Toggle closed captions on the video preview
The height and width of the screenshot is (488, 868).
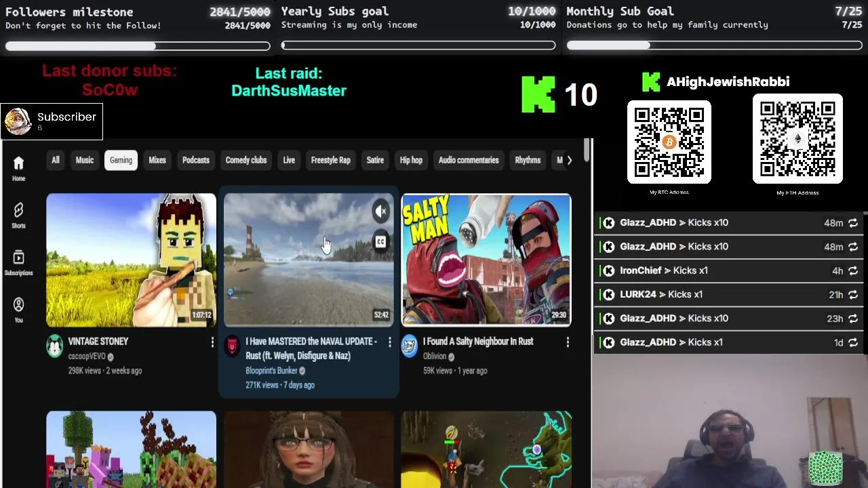pos(380,242)
